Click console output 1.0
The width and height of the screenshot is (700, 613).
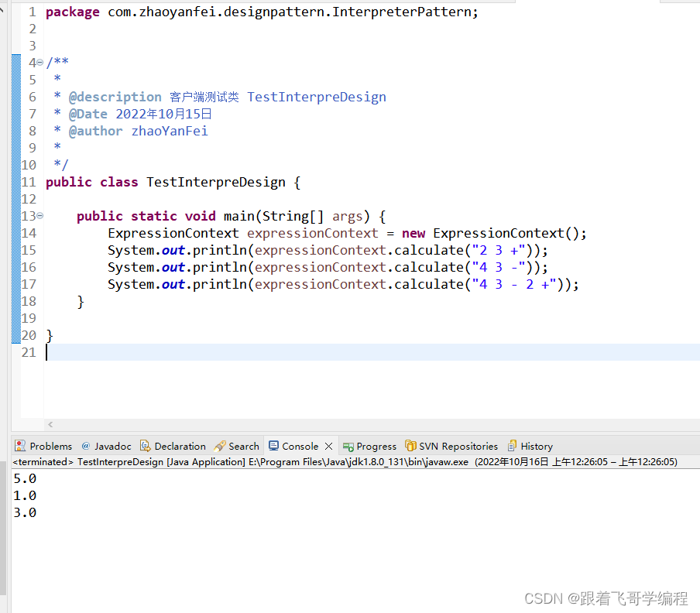click(25, 495)
